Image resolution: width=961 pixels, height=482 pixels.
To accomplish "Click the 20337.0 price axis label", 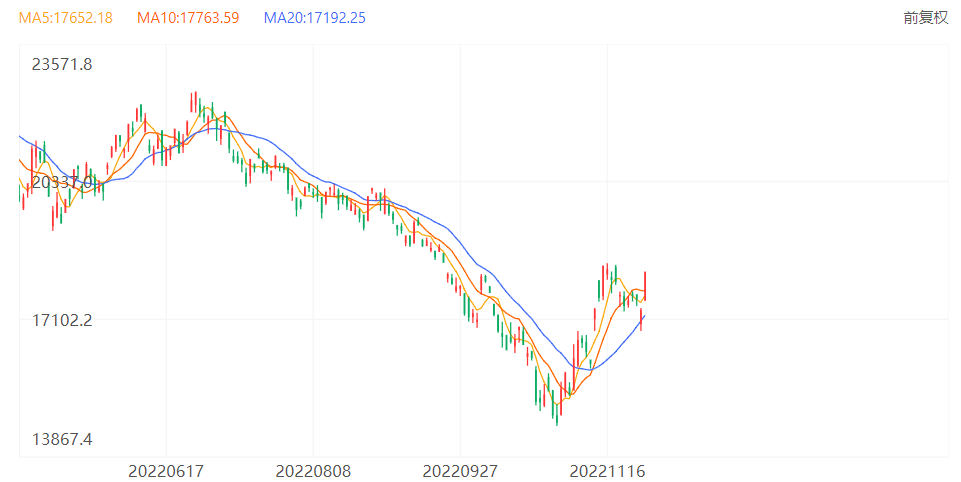I will click(62, 182).
